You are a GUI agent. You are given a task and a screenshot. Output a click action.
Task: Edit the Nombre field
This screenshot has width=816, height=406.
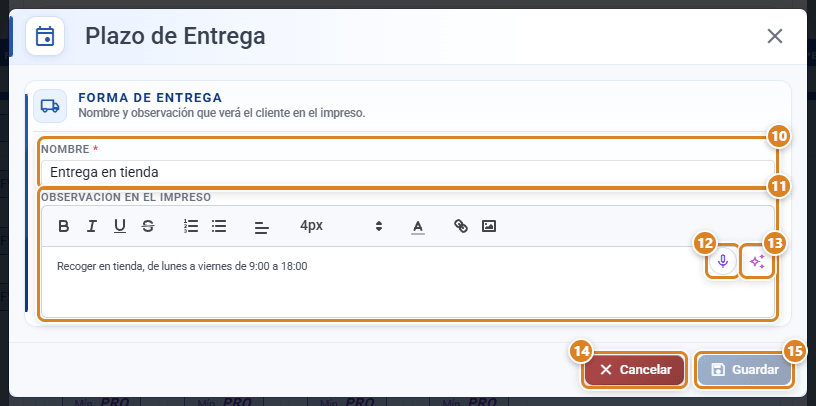click(x=407, y=172)
